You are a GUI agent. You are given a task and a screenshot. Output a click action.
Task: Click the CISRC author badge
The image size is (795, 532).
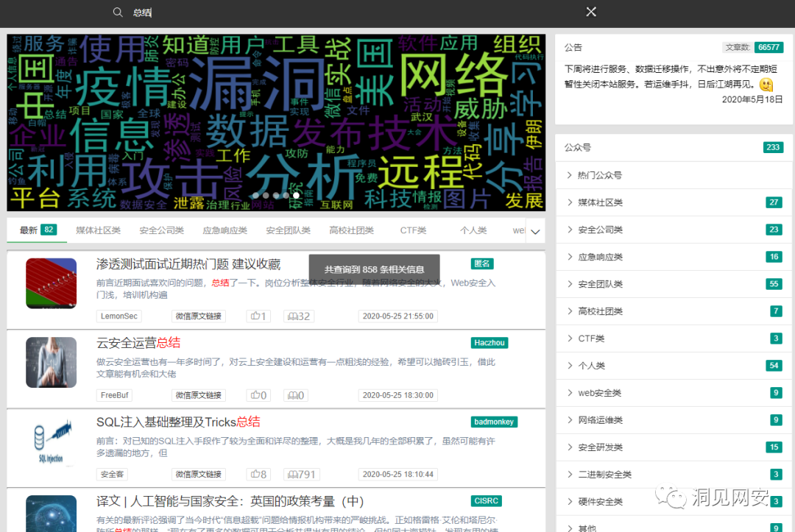487,500
